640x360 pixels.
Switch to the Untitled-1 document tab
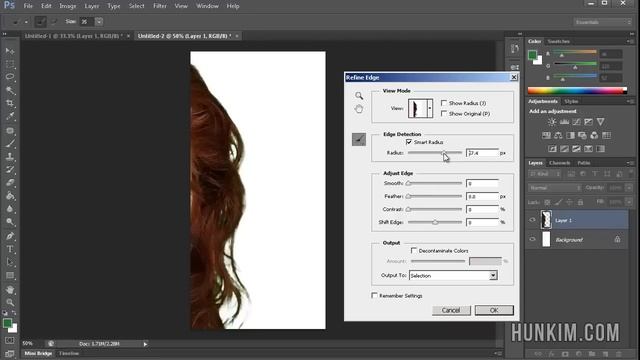73,36
